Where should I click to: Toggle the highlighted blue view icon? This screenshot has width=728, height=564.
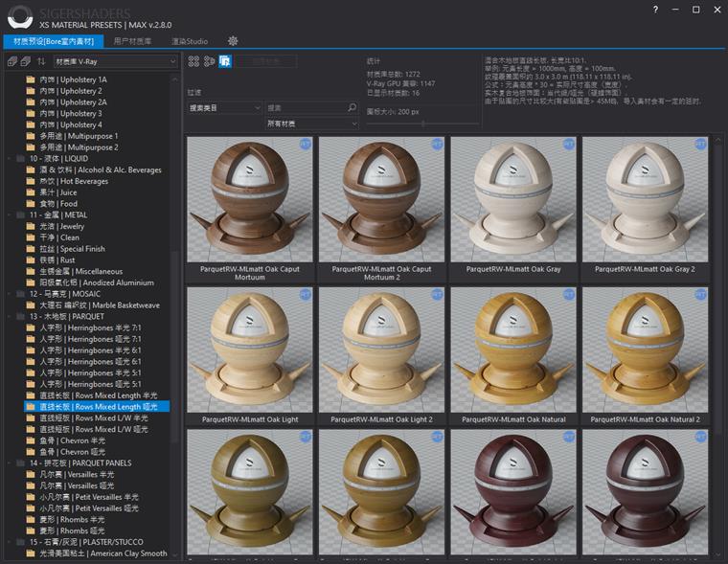(x=225, y=61)
